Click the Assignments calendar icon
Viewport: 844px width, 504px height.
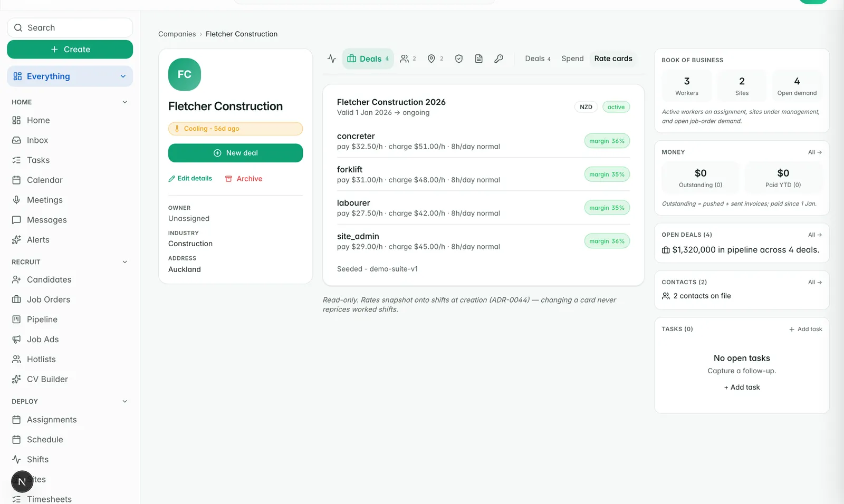(16, 420)
